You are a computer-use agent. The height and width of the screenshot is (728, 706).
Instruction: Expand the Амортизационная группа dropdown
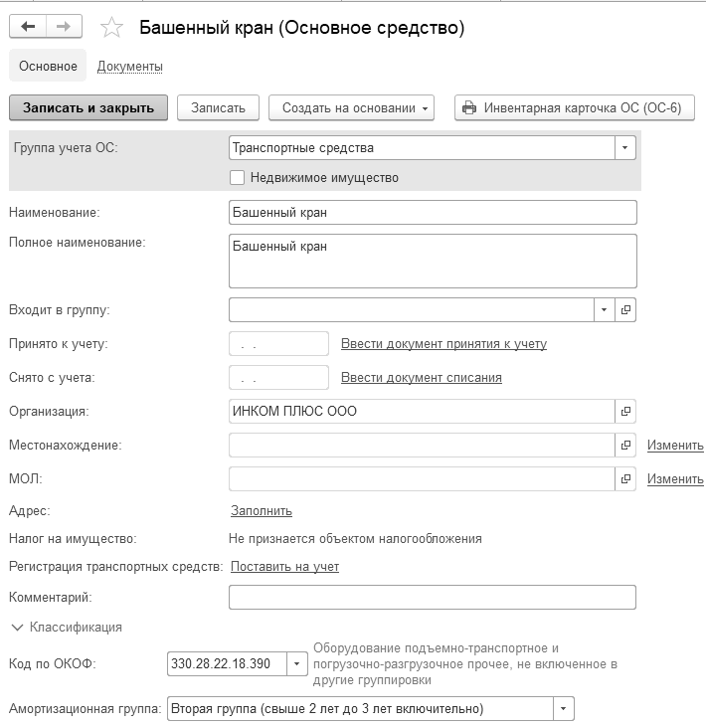pos(564,709)
